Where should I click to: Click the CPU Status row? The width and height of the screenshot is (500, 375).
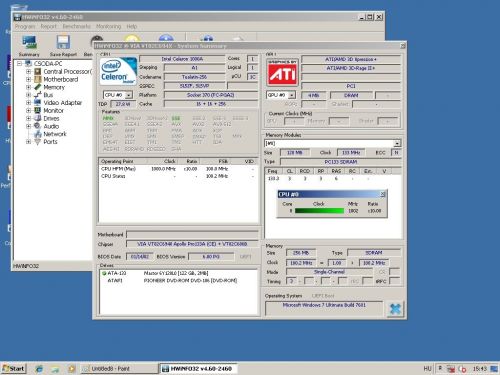pyautogui.click(x=179, y=176)
